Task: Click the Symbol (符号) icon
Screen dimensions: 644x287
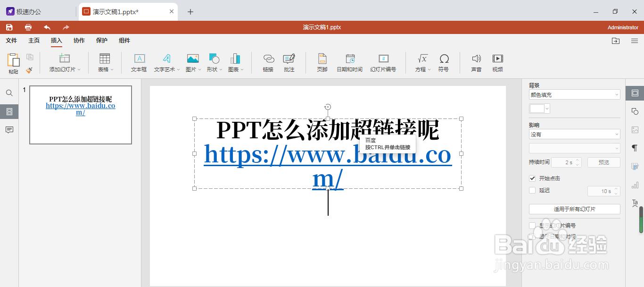Action: click(444, 59)
